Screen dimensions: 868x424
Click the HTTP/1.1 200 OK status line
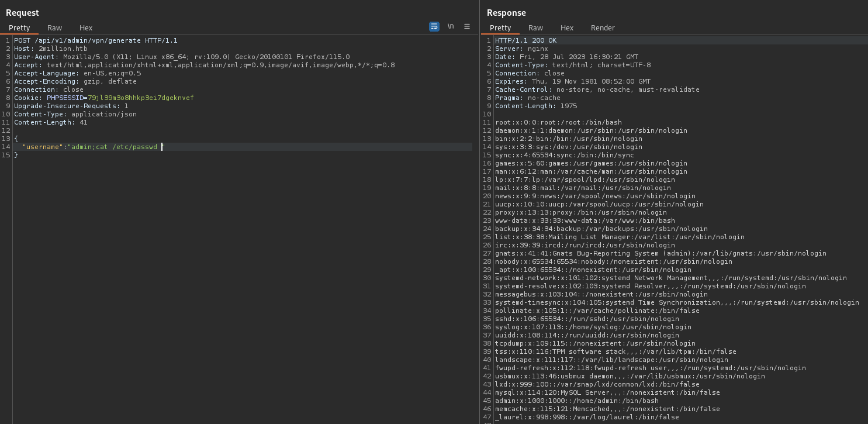(x=525, y=40)
